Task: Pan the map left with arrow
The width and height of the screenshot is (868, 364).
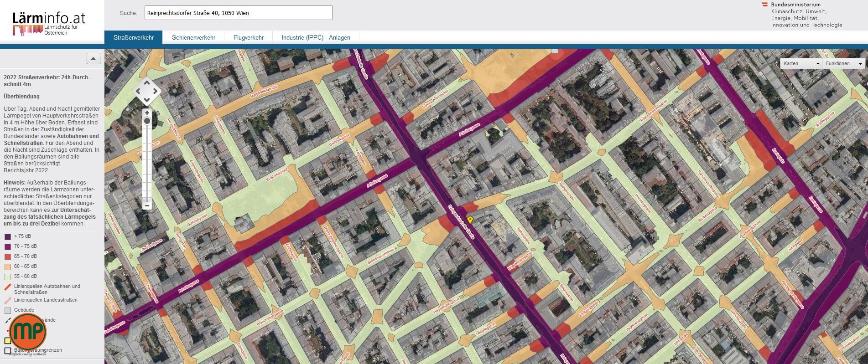Action: pyautogui.click(x=138, y=91)
